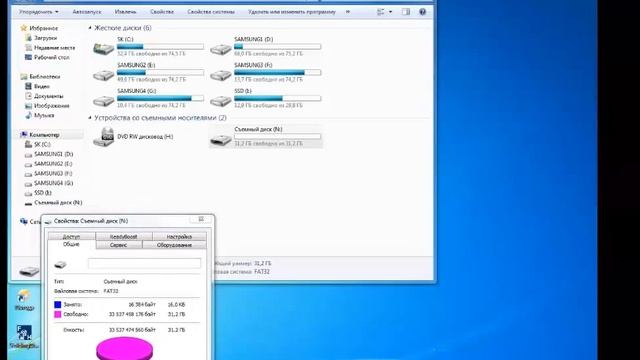Click the blue Занято color swatch

coord(58,304)
